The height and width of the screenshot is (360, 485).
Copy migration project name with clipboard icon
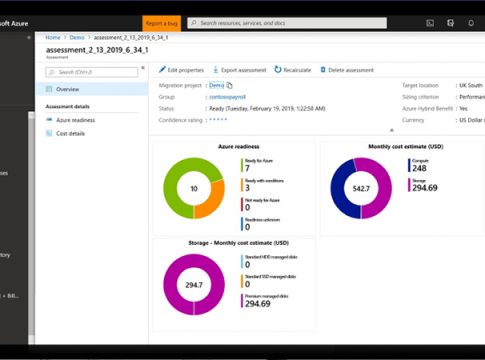229,85
